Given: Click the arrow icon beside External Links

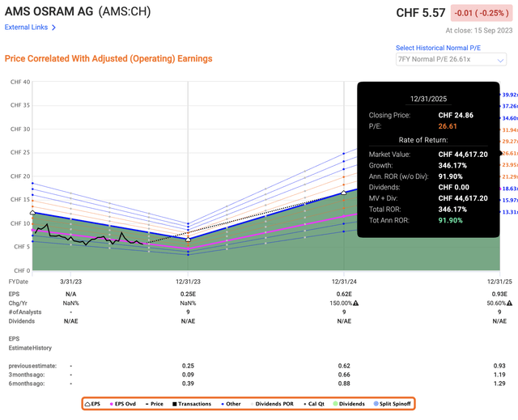Looking at the screenshot, I should click(x=54, y=28).
